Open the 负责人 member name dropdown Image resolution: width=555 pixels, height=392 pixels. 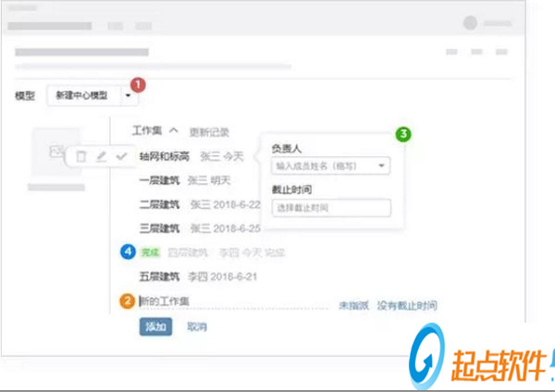tap(330, 165)
